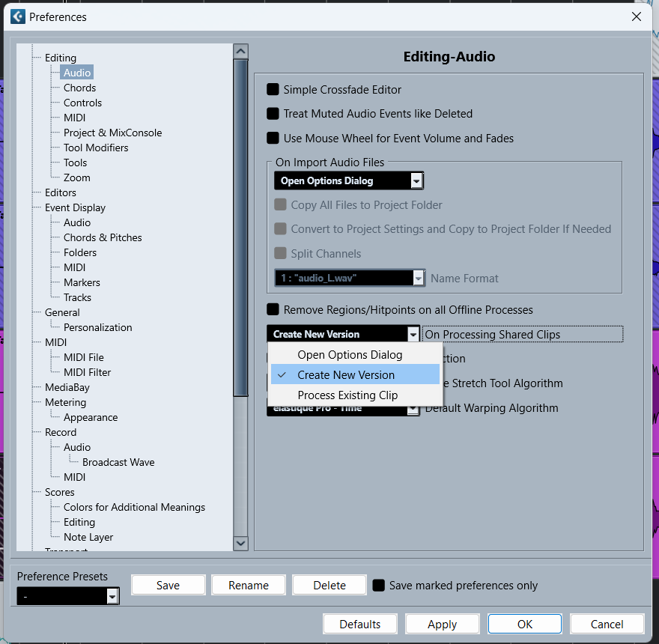Open the Name Format dropdown
This screenshot has width=659, height=644.
[x=350, y=278]
